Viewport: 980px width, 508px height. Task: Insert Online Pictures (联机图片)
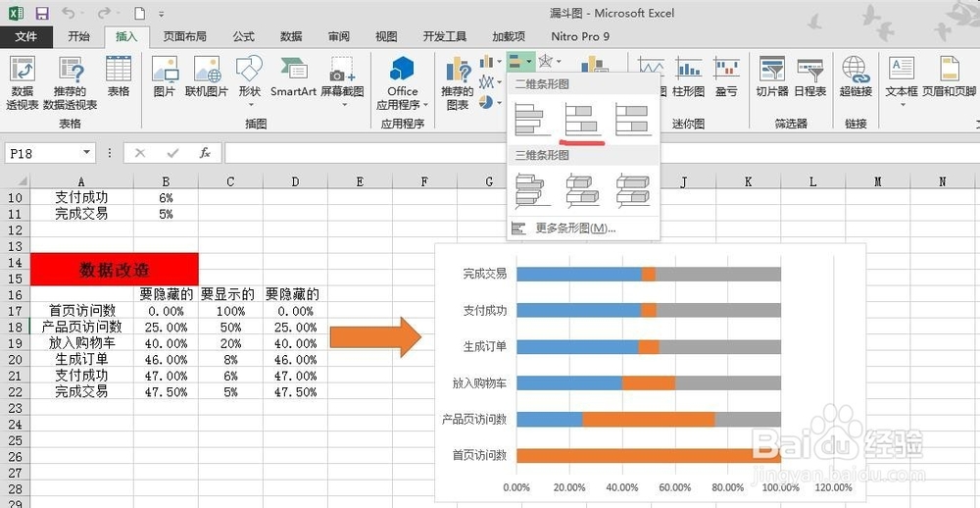coord(207,76)
